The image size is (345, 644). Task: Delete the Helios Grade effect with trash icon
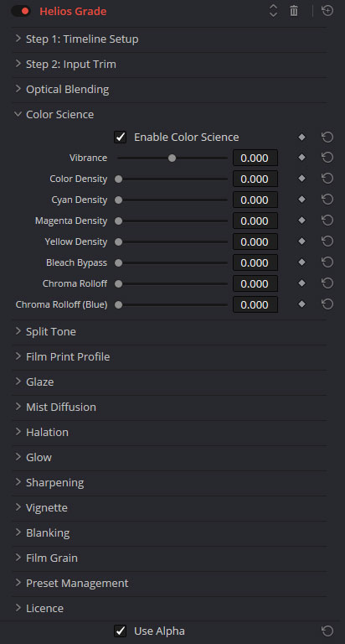[294, 11]
